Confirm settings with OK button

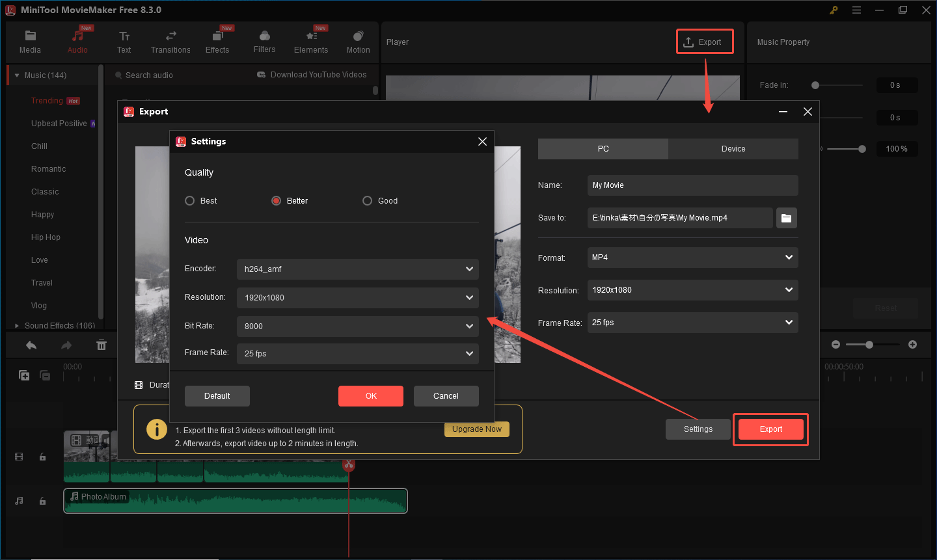point(371,396)
